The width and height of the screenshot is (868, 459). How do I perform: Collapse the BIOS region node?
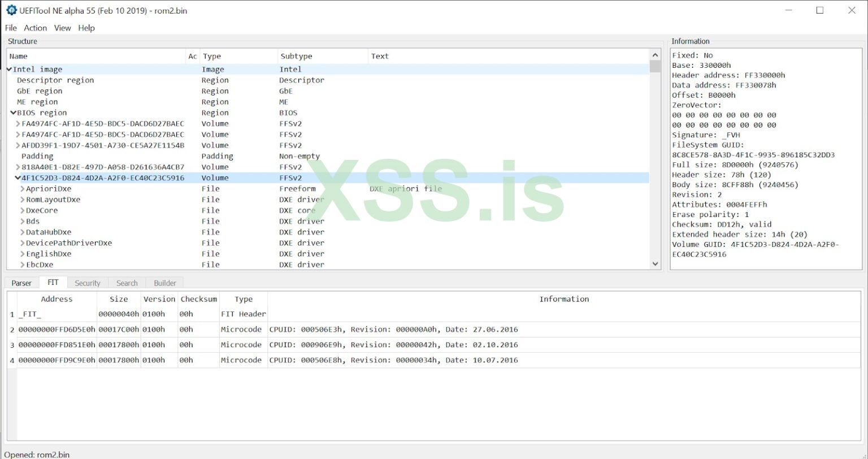coord(14,113)
